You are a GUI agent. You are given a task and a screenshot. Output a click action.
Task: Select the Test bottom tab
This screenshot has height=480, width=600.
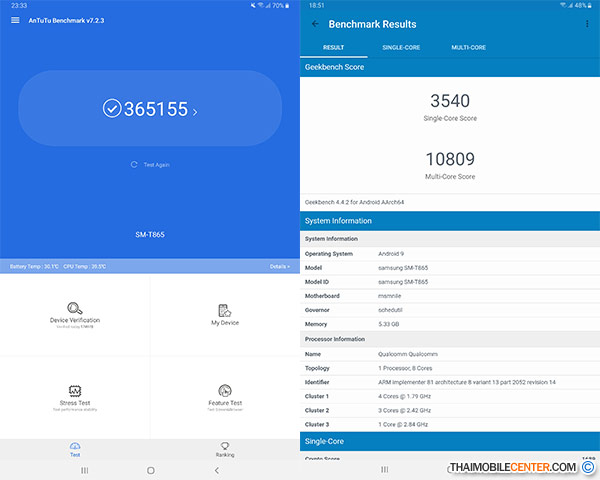pos(75,450)
